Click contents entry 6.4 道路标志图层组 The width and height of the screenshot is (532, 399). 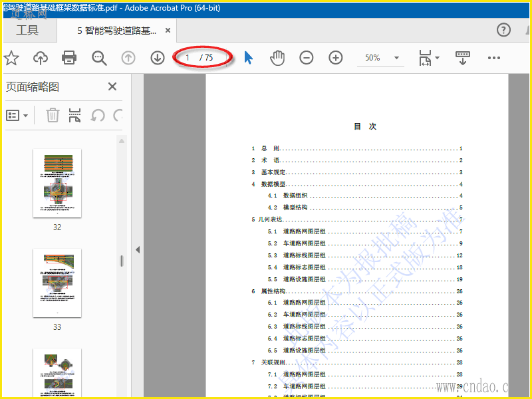point(365,338)
